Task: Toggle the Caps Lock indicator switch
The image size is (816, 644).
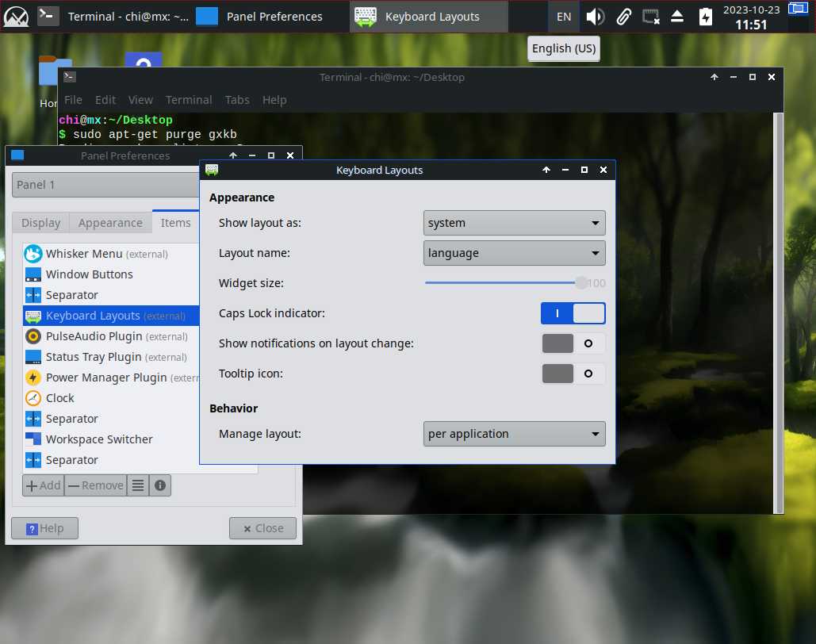Action: pos(573,313)
